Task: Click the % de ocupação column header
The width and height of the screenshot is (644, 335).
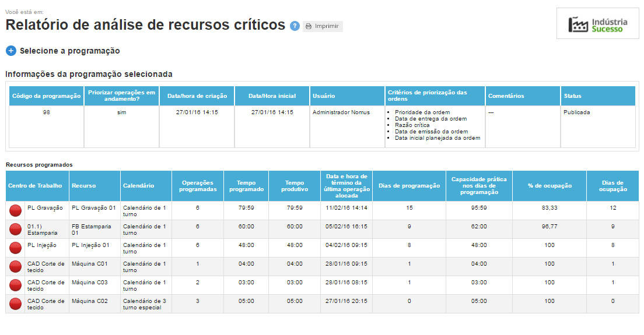Action: [x=549, y=186]
